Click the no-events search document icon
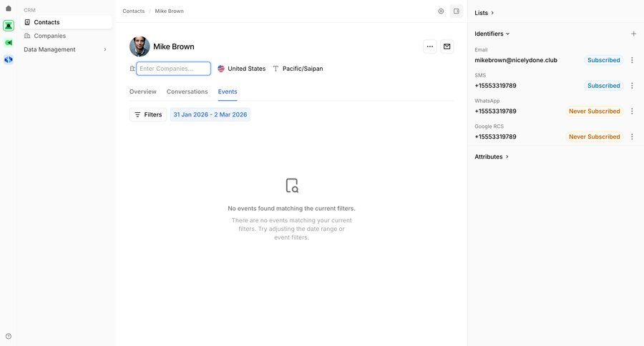 click(x=292, y=186)
